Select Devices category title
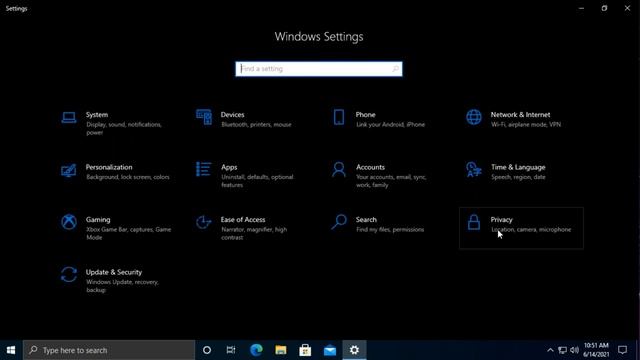This screenshot has height=360, width=640. click(232, 115)
